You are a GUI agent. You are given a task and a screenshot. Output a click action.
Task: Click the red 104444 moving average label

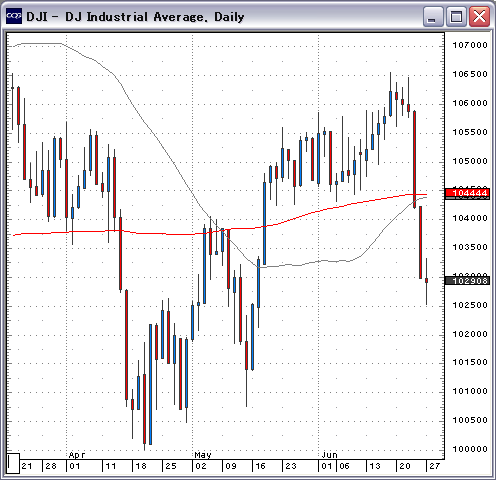click(x=468, y=193)
